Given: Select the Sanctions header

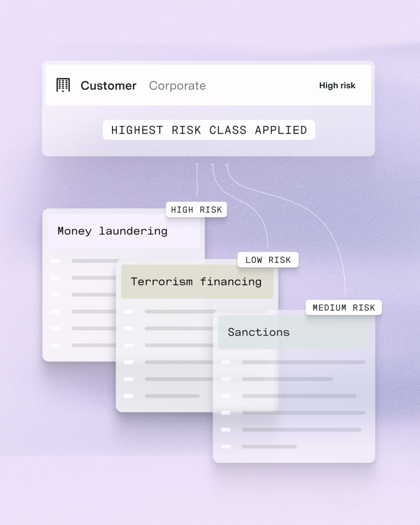Looking at the screenshot, I should pyautogui.click(x=294, y=332).
